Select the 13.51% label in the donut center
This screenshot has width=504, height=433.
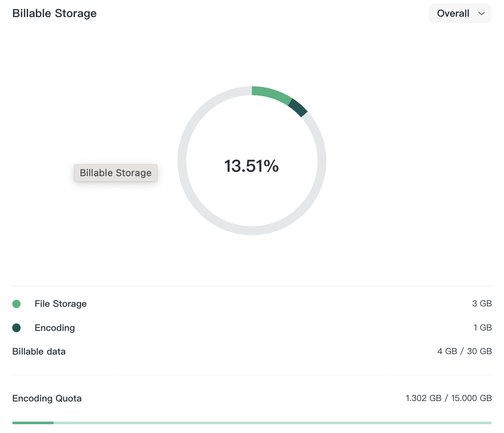coord(252,166)
